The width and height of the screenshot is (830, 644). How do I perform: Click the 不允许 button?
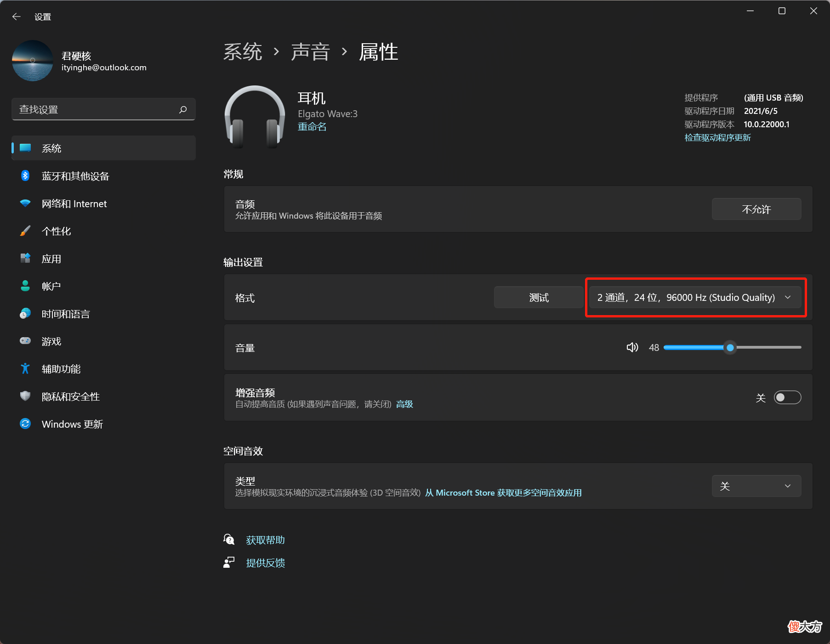756,209
